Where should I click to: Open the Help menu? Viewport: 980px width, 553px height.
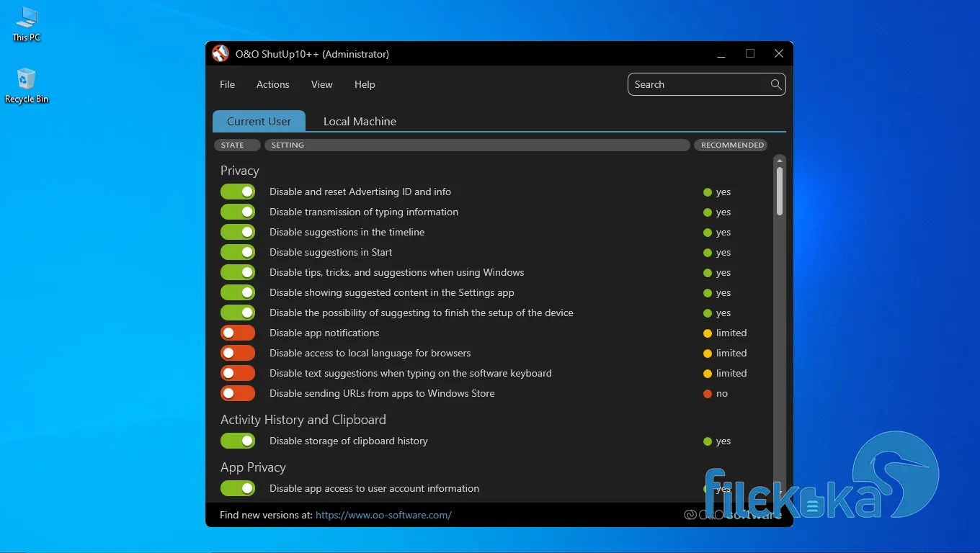pos(365,84)
